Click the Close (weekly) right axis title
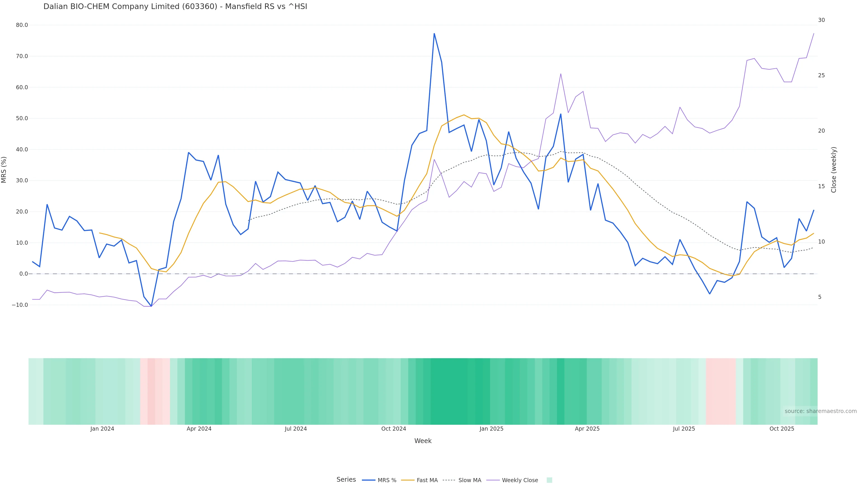The width and height of the screenshot is (868, 488). 834,170
